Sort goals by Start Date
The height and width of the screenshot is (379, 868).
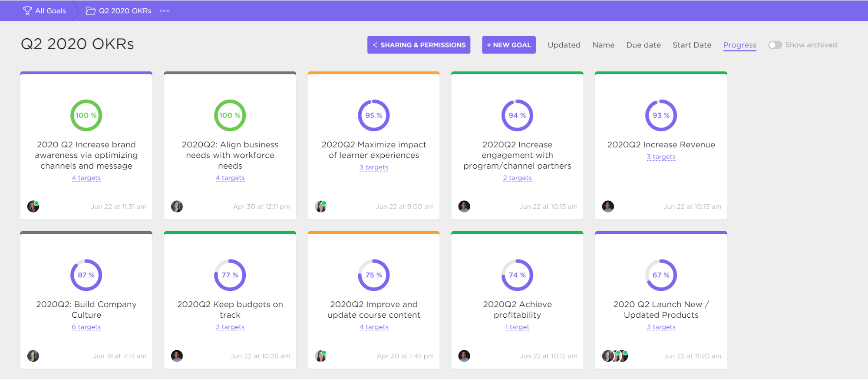(692, 45)
